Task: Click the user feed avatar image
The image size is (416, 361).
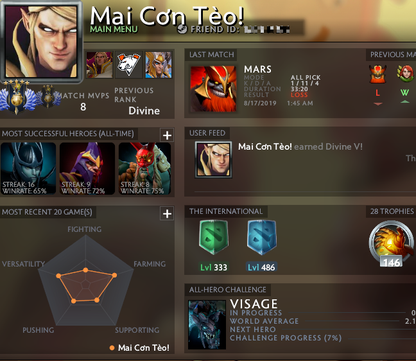Action: point(213,160)
